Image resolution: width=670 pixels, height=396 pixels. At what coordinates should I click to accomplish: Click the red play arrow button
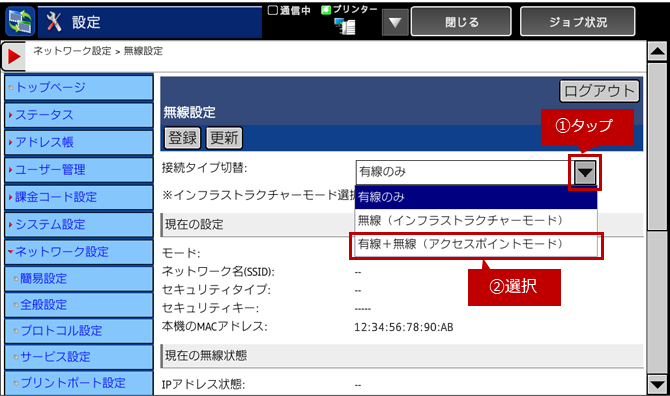click(x=14, y=56)
